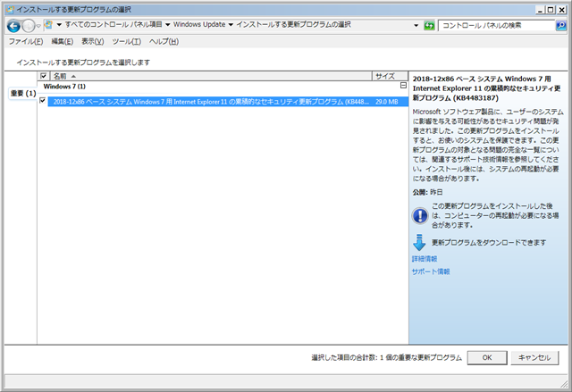Open the ヘルプ(H) menu
This screenshot has width=572, height=392.
pyautogui.click(x=164, y=41)
